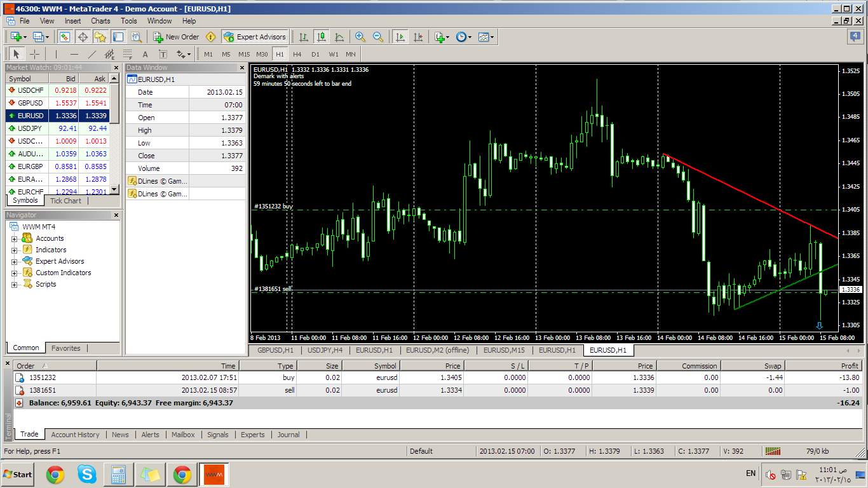Open the Profiles toolbar icon
This screenshot has height=488, width=868.
(x=41, y=37)
